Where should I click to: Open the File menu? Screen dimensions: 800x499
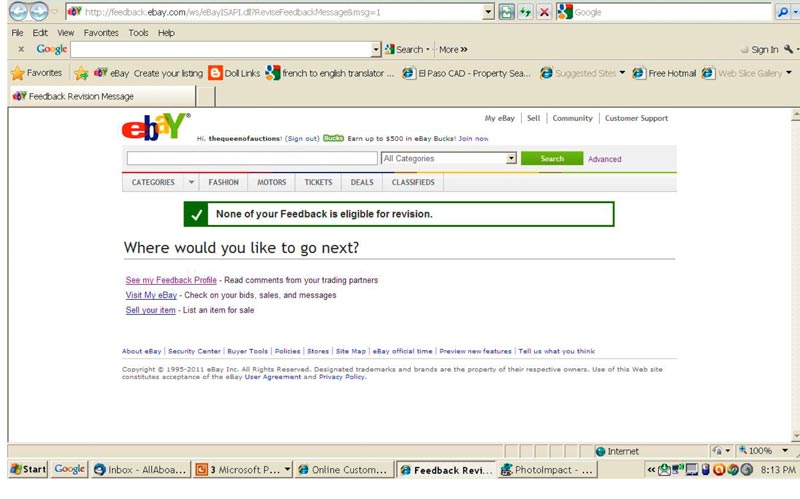[x=17, y=33]
